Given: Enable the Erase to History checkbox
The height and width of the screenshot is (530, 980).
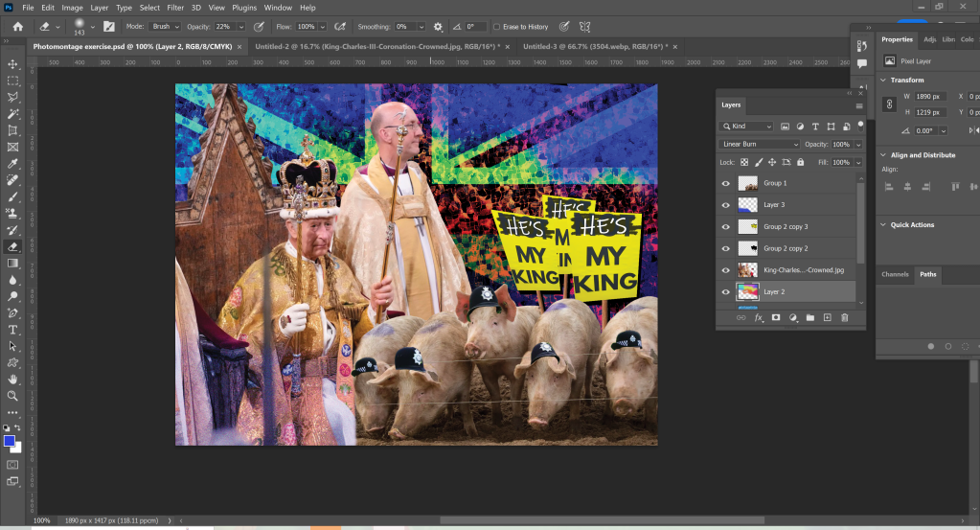Looking at the screenshot, I should [x=496, y=27].
